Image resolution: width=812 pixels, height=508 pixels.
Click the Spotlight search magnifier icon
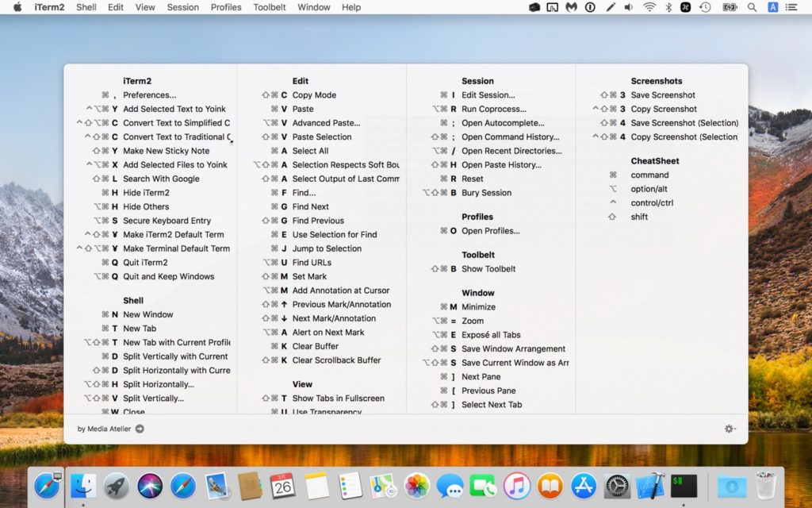[x=753, y=7]
